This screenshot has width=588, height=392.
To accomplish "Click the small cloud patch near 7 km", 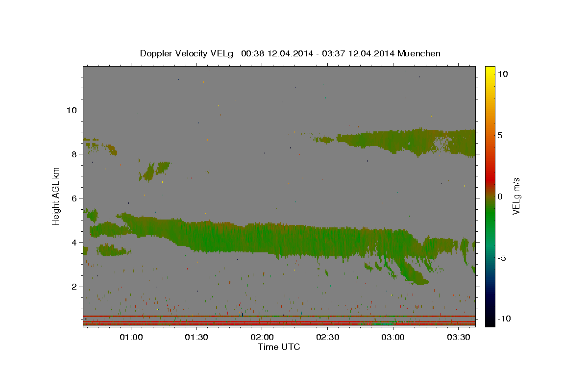I will pos(154,171).
